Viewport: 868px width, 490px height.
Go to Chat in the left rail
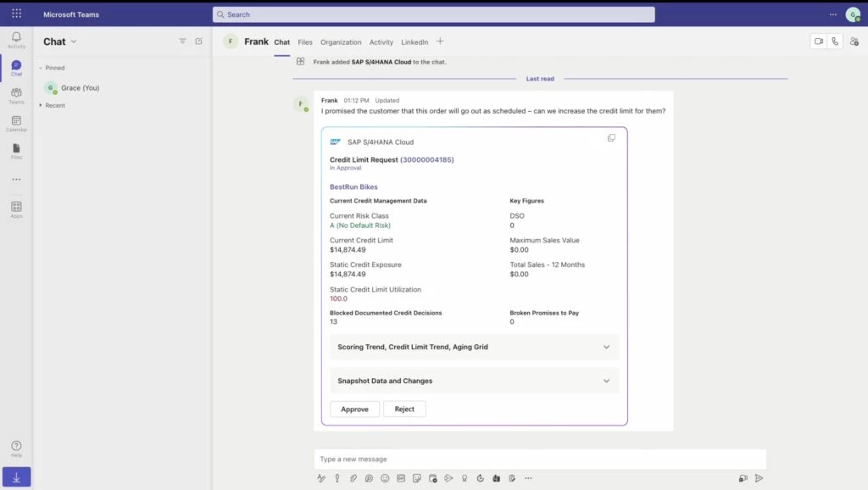16,68
